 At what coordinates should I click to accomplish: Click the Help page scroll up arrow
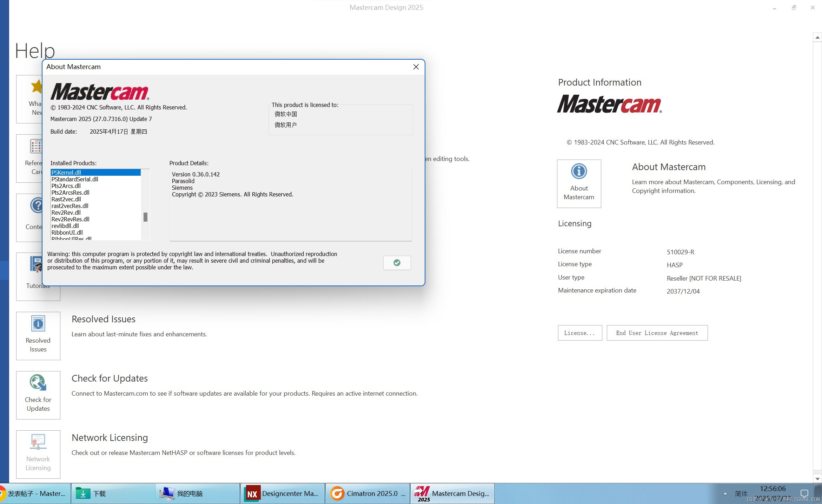pyautogui.click(x=817, y=37)
